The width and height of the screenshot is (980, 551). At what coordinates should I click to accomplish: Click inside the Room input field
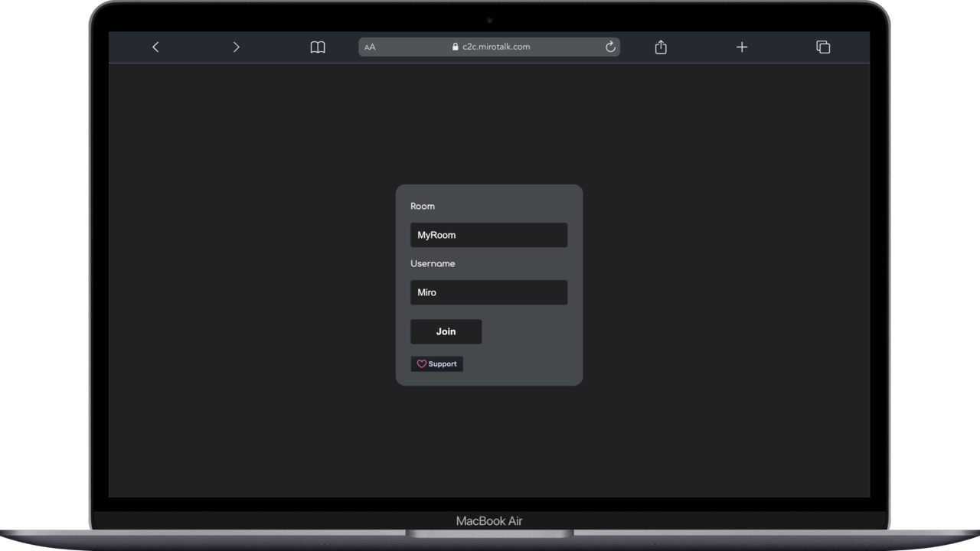[x=488, y=235]
